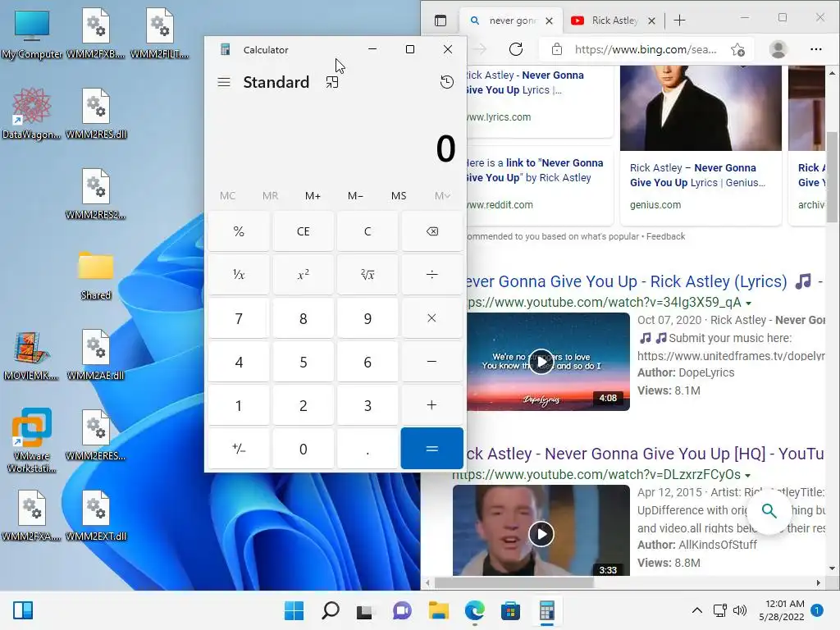The width and height of the screenshot is (840, 630).
Task: Open Edge Settings and more menu
Action: tap(816, 49)
